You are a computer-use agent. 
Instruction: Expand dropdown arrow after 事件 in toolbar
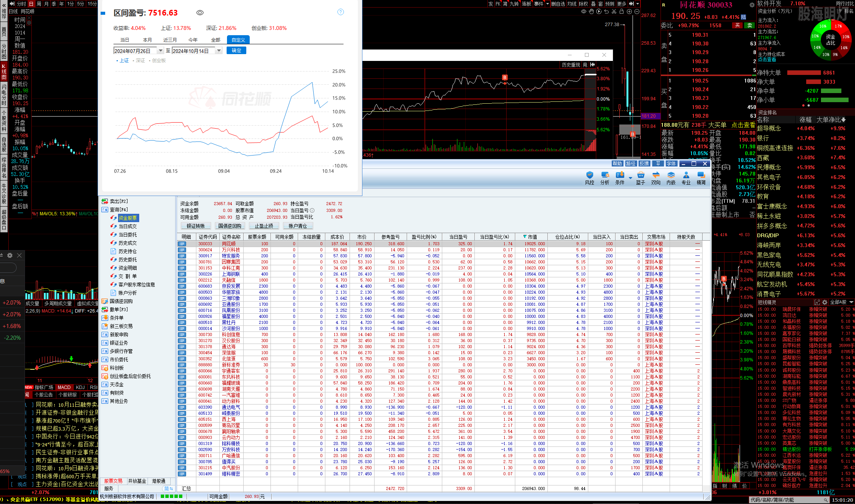click(547, 4)
